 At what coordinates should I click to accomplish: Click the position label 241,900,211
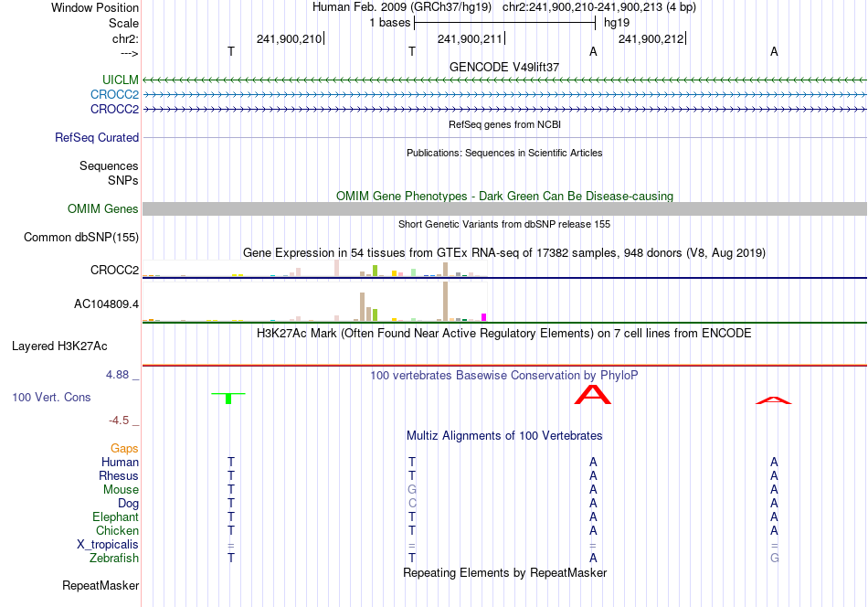pos(470,38)
